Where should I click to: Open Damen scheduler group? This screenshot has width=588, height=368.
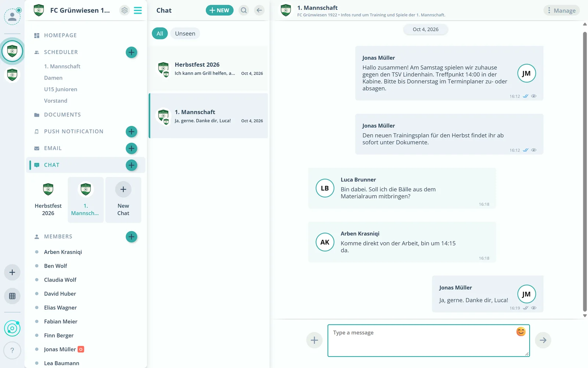[53, 78]
